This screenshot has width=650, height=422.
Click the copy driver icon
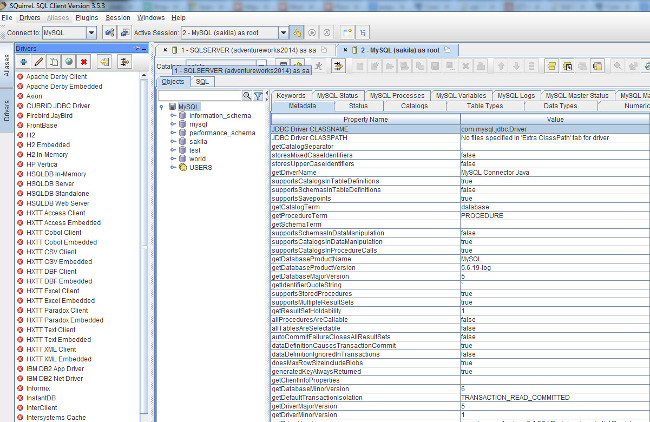(x=54, y=62)
